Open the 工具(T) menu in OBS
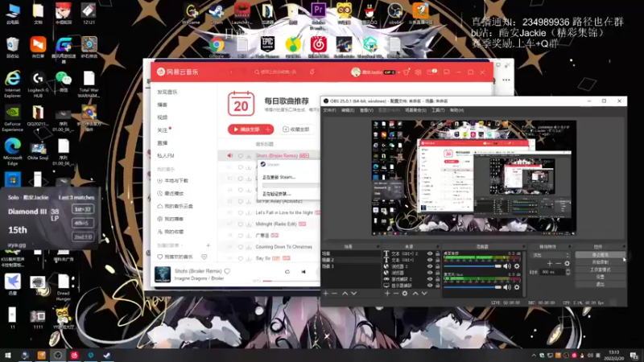This screenshot has height=362, width=644. (438, 110)
